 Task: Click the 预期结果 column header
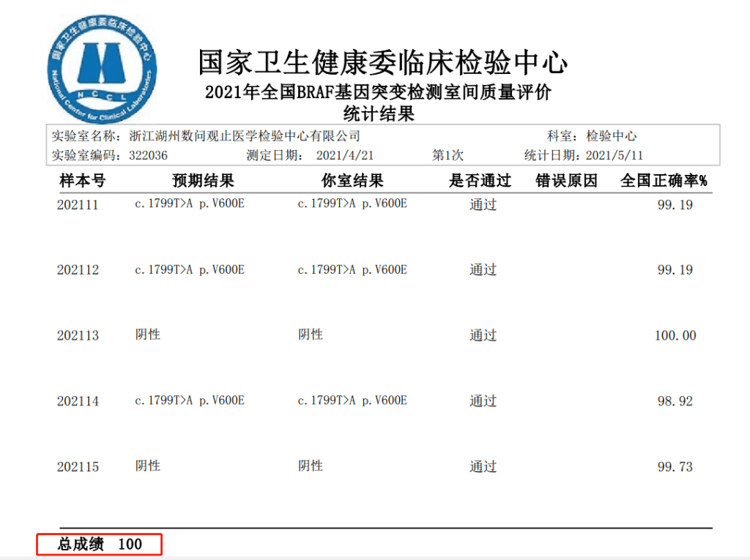(203, 181)
